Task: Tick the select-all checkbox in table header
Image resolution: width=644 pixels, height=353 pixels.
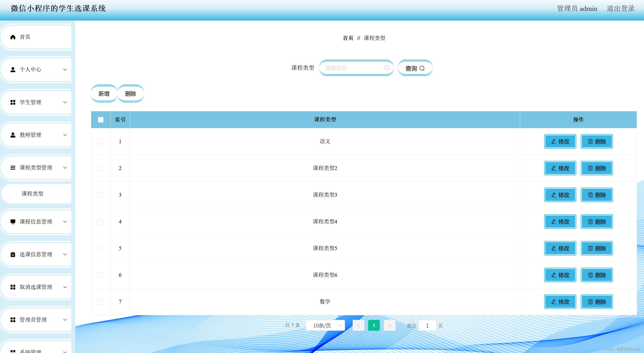Action: pyautogui.click(x=101, y=120)
